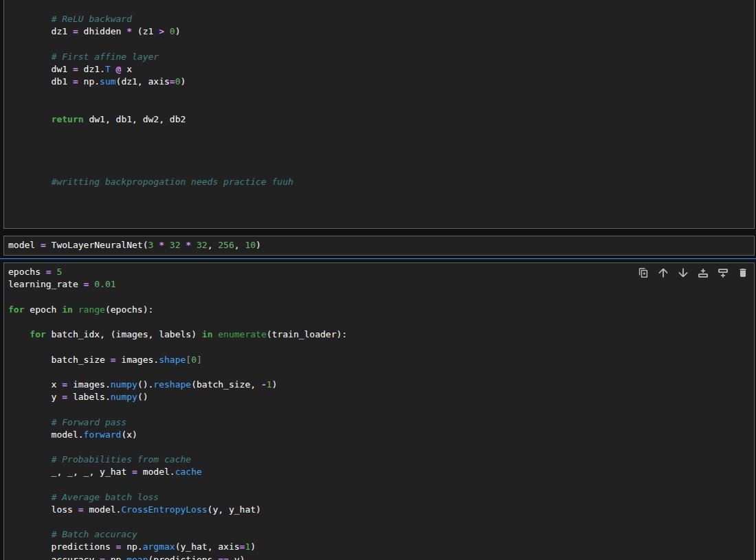Click the '# ReLU backward' comment
This screenshot has width=756, height=560.
pyautogui.click(x=91, y=19)
